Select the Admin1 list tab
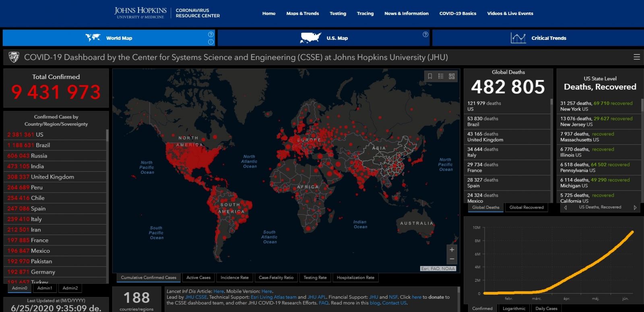Screen dimensions: 644x312 pos(45,288)
